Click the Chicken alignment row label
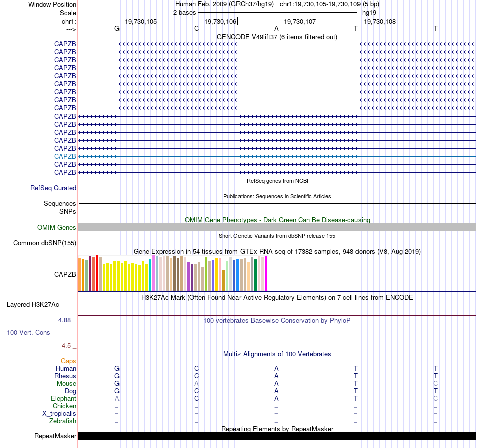 pyautogui.click(x=64, y=406)
